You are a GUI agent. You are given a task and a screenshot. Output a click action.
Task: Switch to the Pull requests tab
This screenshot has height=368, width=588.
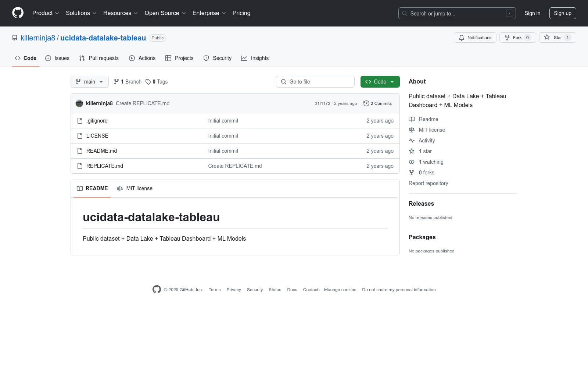(x=99, y=58)
